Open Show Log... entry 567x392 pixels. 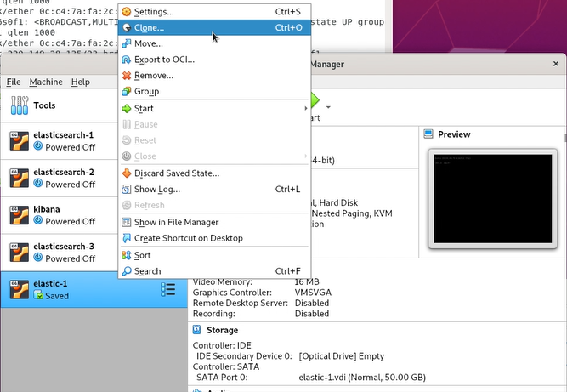tap(214, 189)
